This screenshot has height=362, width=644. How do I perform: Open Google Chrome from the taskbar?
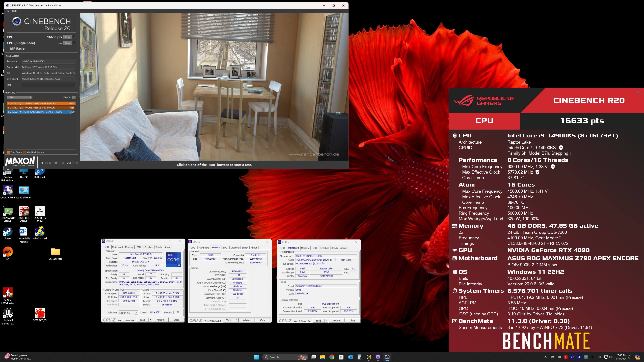click(332, 357)
